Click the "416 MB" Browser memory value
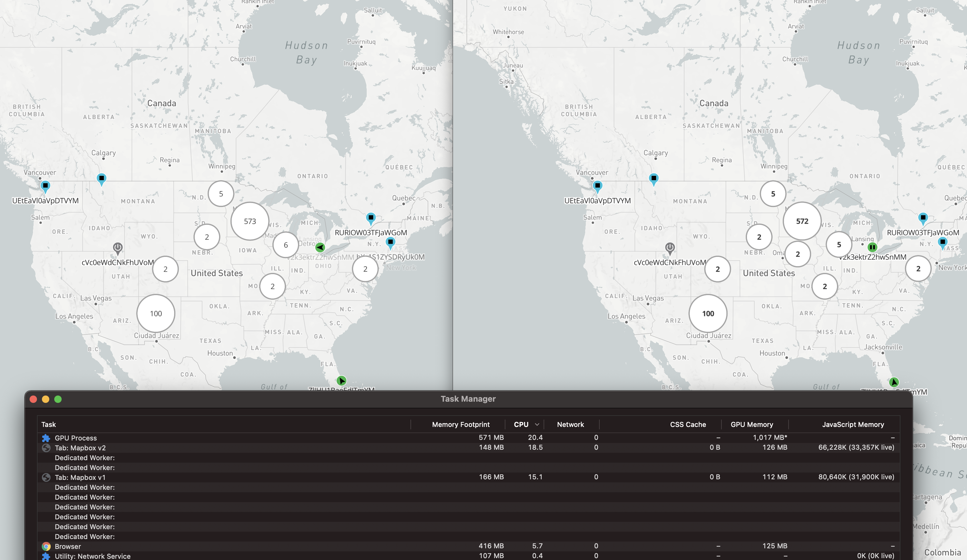 (x=491, y=546)
